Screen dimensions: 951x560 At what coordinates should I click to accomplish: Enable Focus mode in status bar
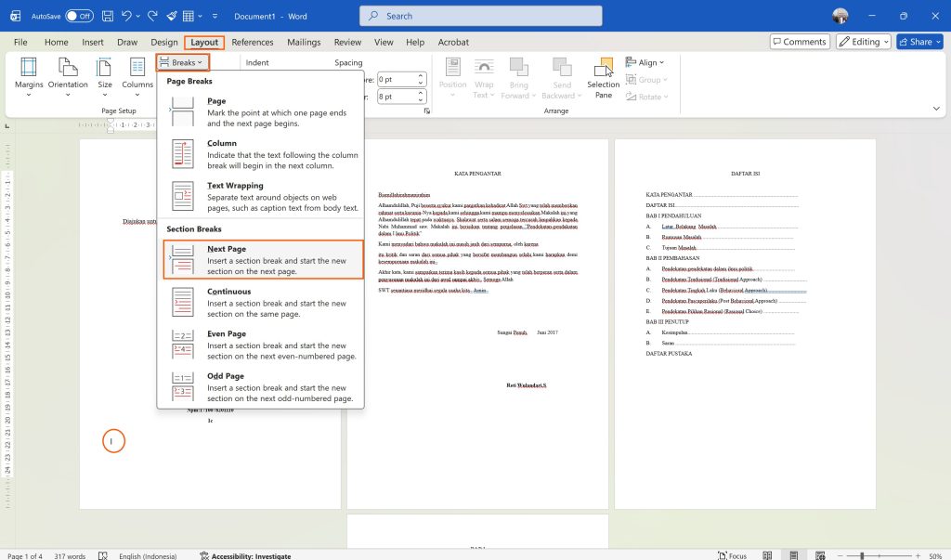(x=732, y=555)
